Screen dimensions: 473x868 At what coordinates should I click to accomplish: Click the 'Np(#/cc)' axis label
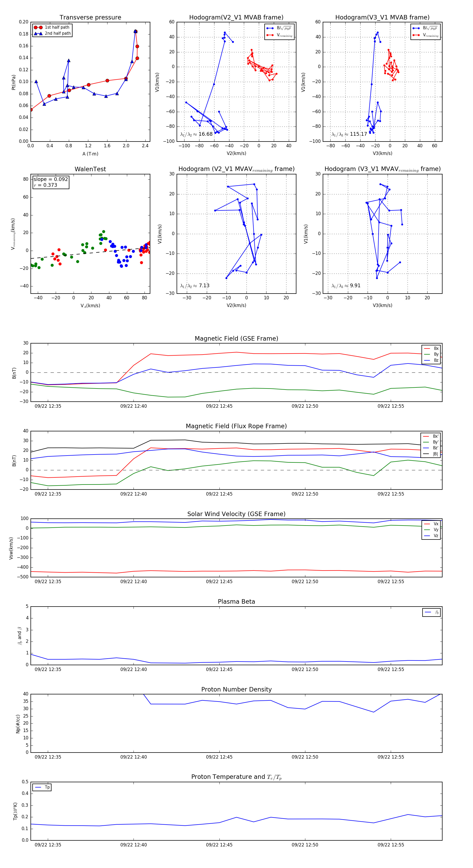pos(18,724)
